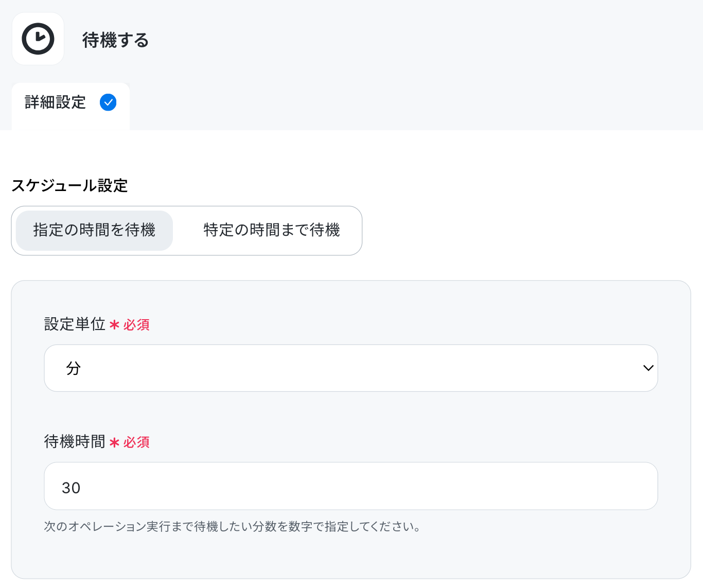Focus the 待機時間 input containing 30
Screen dimensions: 703x588
[x=351, y=486]
